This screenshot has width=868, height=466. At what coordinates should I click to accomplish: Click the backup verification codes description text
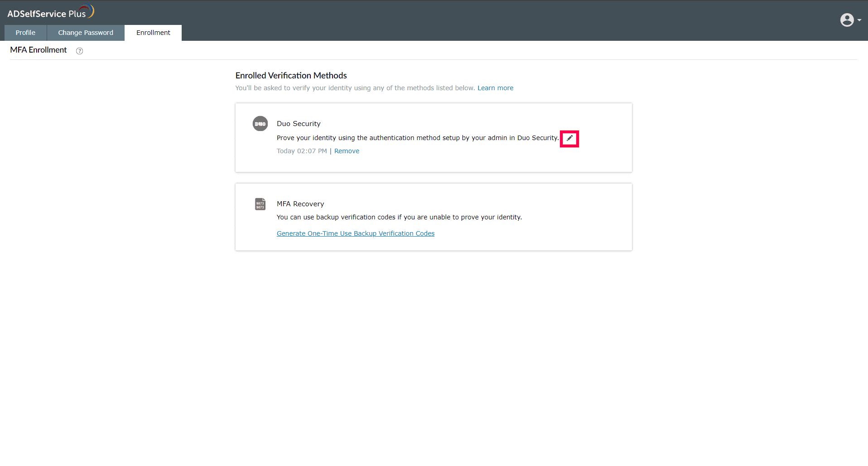[x=399, y=217]
